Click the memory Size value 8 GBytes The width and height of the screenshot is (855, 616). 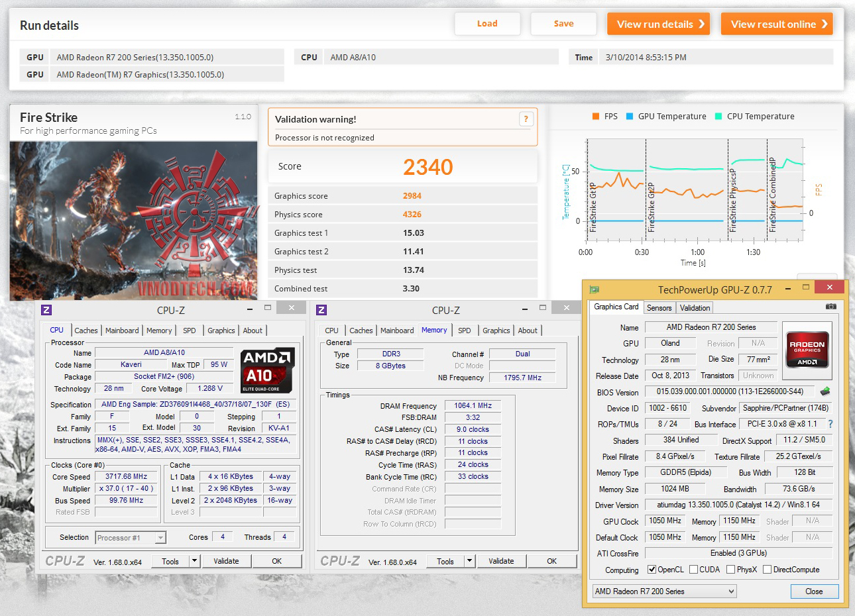click(390, 366)
